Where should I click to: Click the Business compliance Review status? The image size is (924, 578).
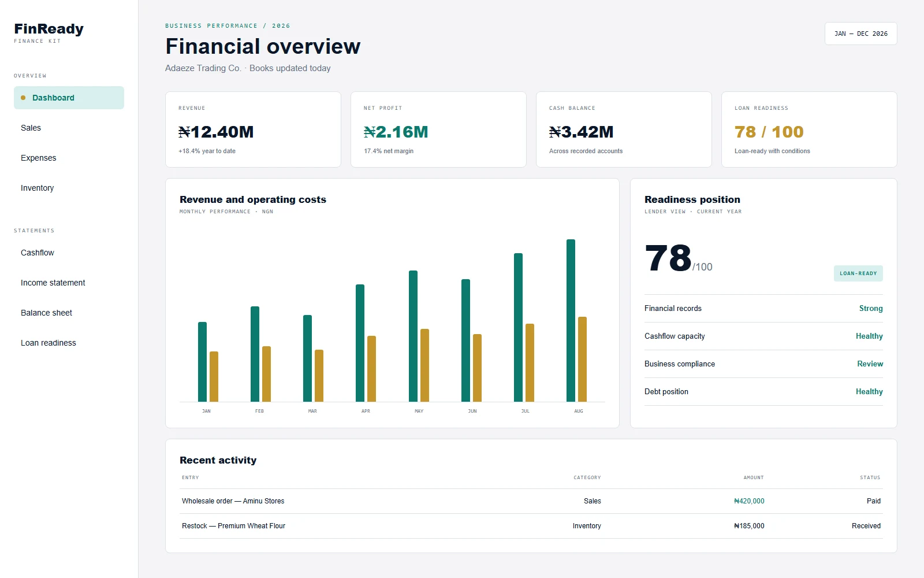(870, 364)
